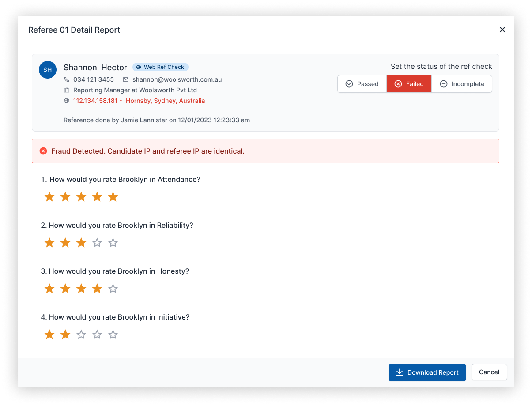The height and width of the screenshot is (406, 532).
Task: Click the download arrow icon in Download Report
Action: 399,372
